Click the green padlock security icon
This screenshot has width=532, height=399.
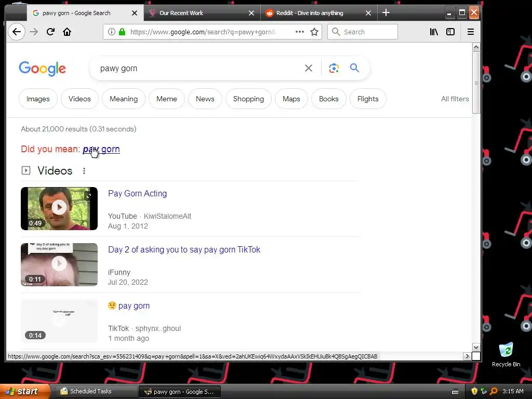click(x=122, y=32)
